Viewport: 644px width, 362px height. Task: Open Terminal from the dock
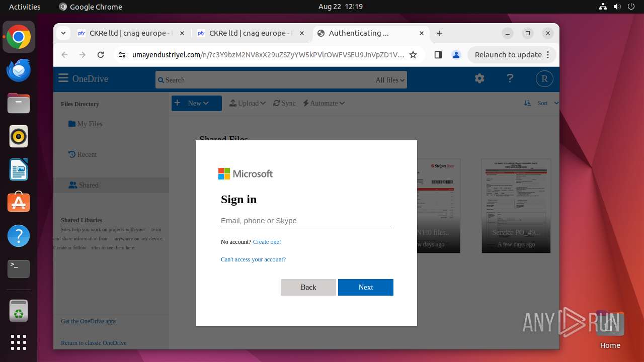click(x=19, y=268)
